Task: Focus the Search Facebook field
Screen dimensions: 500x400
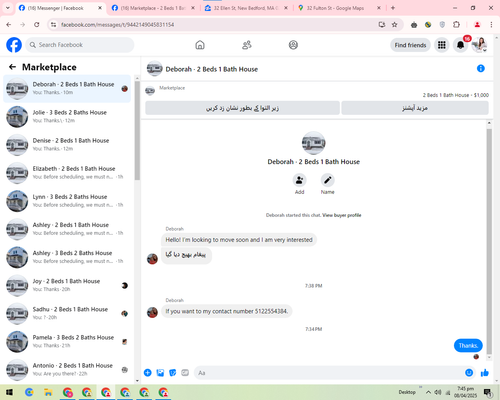Action: click(80, 45)
